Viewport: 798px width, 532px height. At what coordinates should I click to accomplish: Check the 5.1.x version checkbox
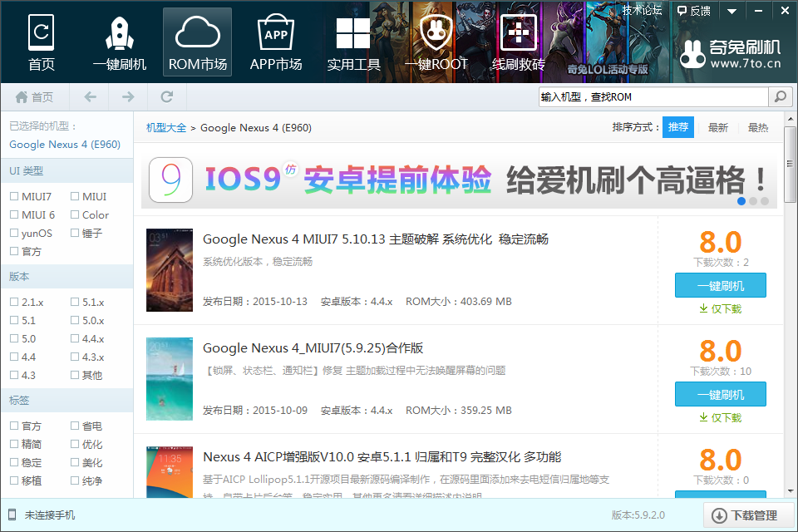(x=75, y=303)
